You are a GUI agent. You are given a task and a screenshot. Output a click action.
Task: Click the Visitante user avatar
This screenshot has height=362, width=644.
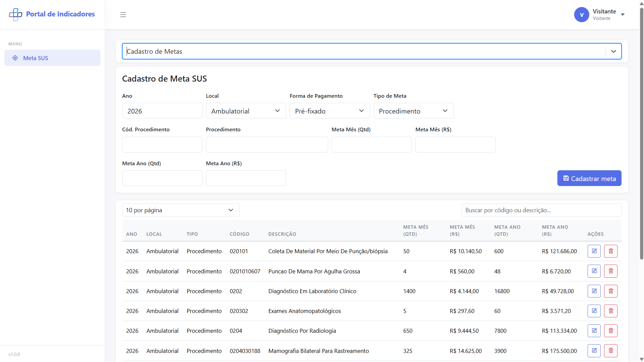point(582,14)
